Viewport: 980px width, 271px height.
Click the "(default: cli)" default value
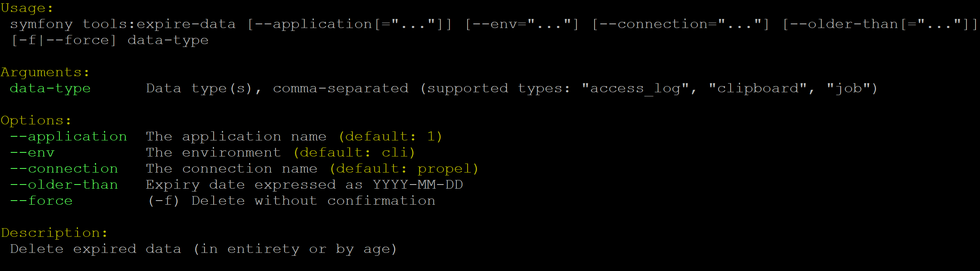(x=354, y=153)
